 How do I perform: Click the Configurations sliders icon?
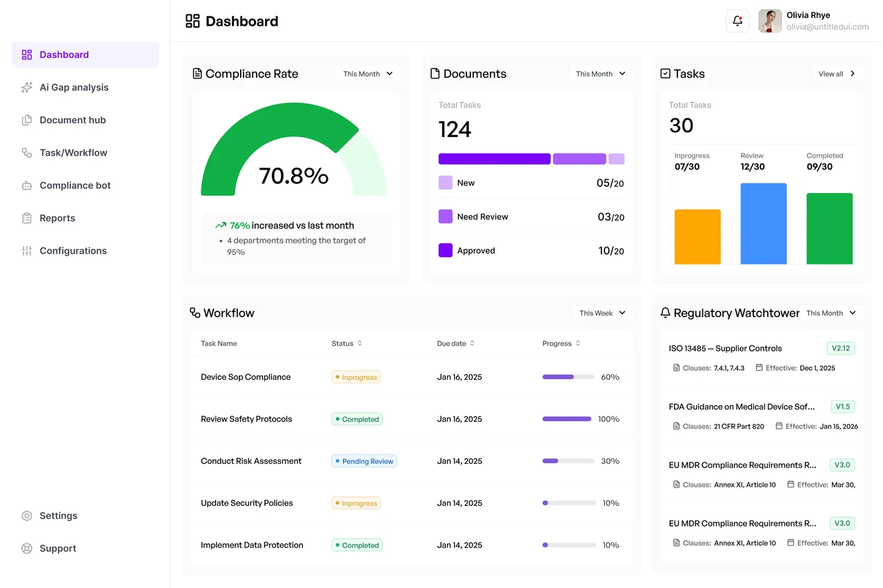click(27, 251)
